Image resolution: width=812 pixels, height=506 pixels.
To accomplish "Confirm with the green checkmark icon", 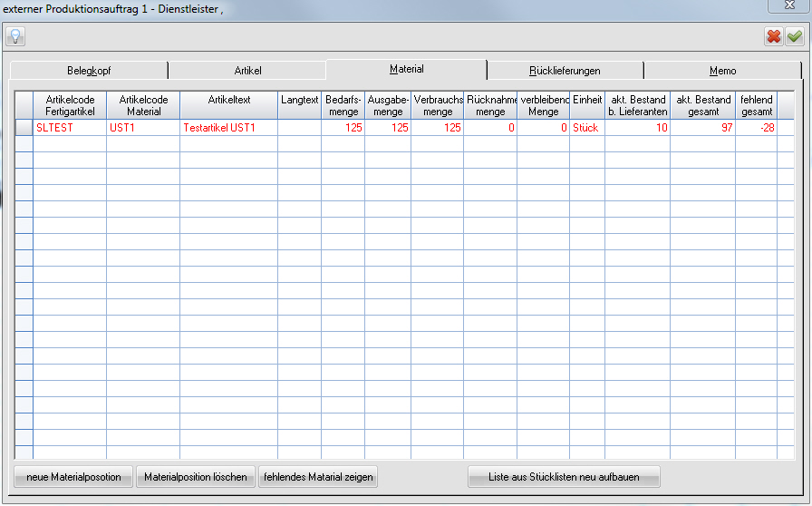I will pyautogui.click(x=795, y=36).
